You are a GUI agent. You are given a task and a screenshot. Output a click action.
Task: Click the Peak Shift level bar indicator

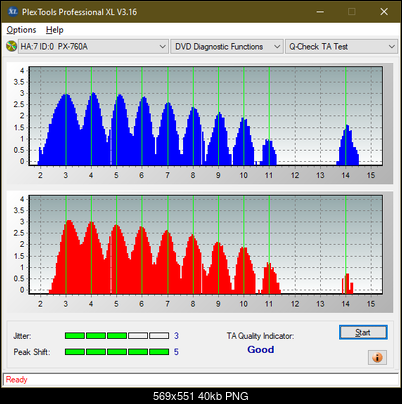pyautogui.click(x=117, y=352)
